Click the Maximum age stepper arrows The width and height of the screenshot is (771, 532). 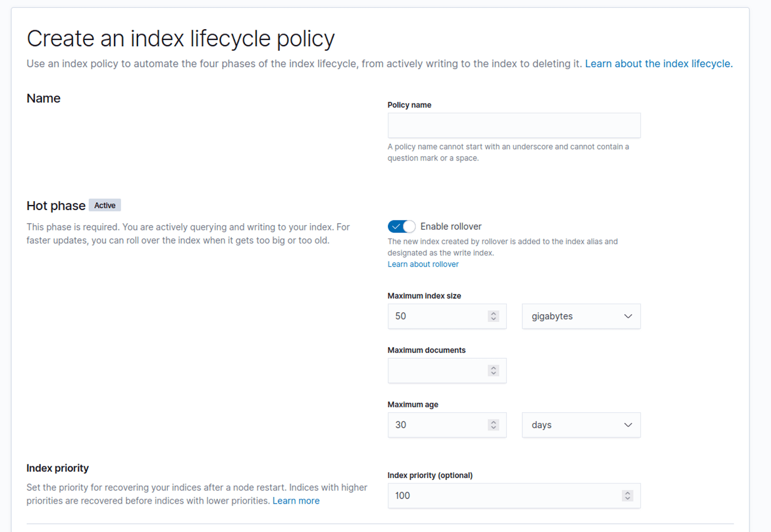tap(493, 425)
